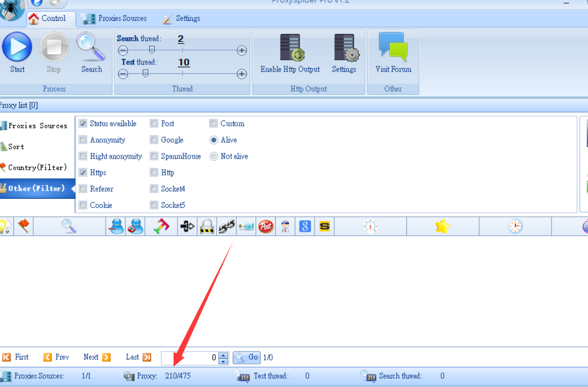Increment page number spinner up arrow
The image size is (588, 387).
[223, 355]
